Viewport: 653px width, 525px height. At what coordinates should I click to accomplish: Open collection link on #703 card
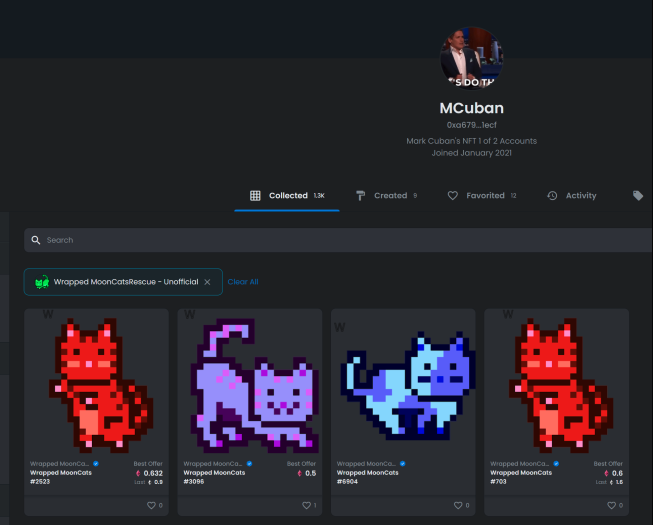pyautogui.click(x=519, y=464)
